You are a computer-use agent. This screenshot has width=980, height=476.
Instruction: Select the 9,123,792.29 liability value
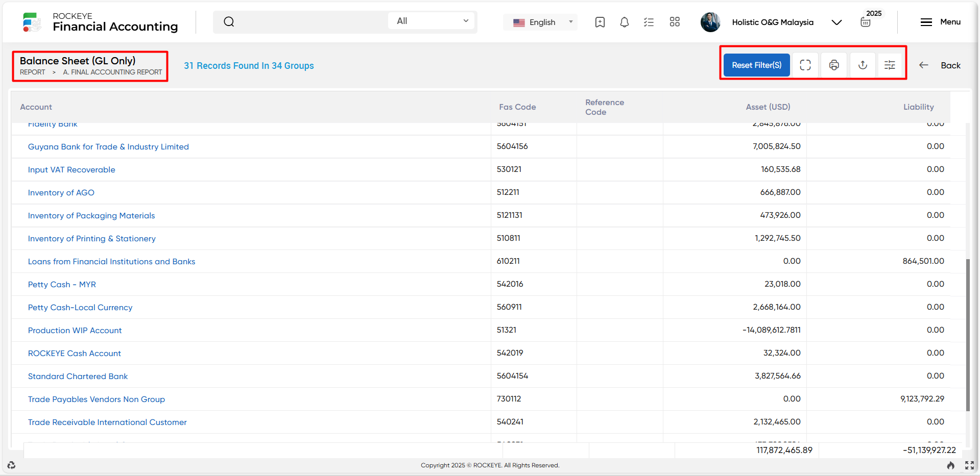click(x=922, y=399)
